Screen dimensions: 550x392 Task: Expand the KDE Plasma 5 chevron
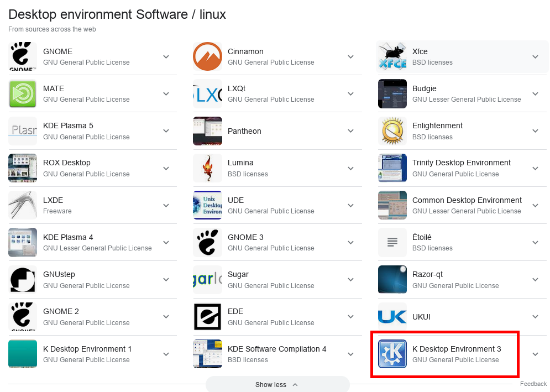(x=166, y=131)
